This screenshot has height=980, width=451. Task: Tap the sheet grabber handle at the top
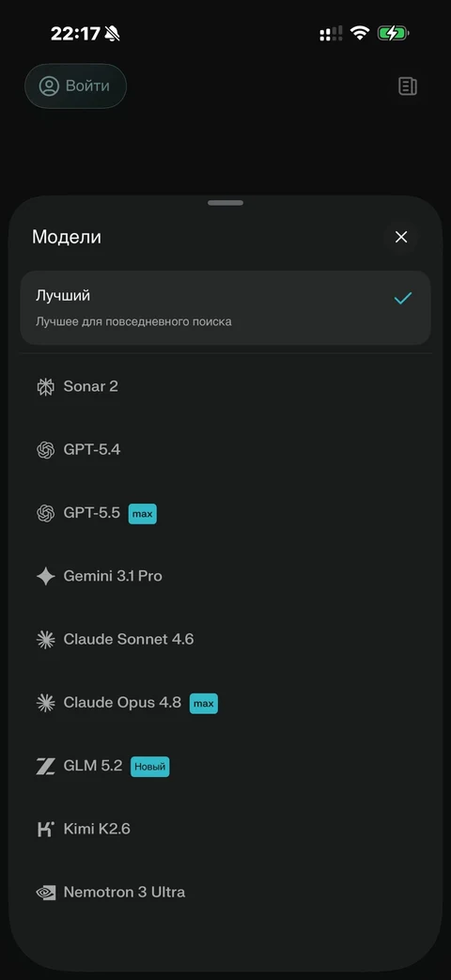pos(225,203)
